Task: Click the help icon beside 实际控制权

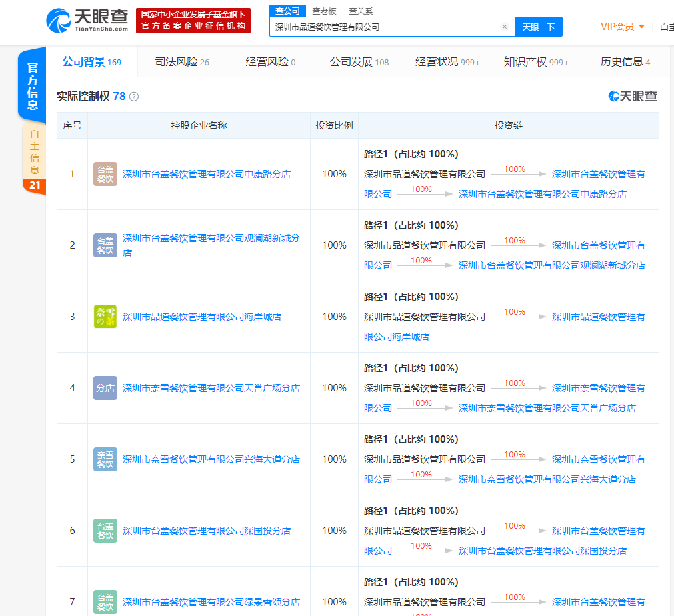Action: tap(134, 97)
